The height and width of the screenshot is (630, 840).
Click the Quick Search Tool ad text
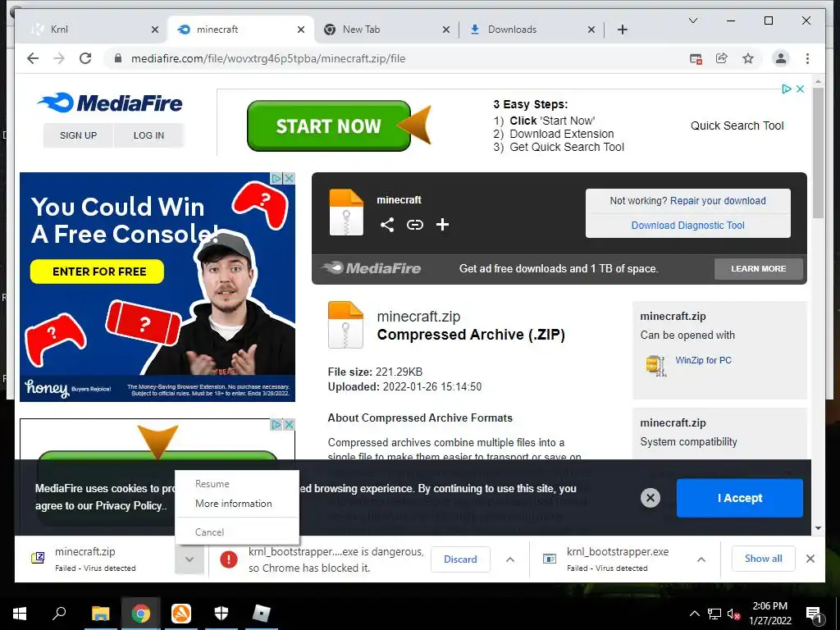(x=737, y=126)
